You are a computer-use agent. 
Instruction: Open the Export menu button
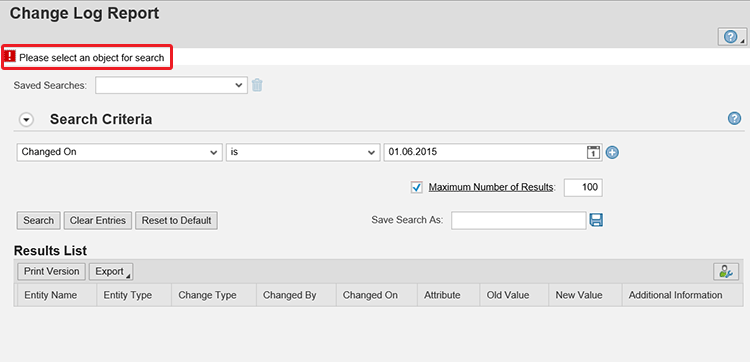coord(111,272)
